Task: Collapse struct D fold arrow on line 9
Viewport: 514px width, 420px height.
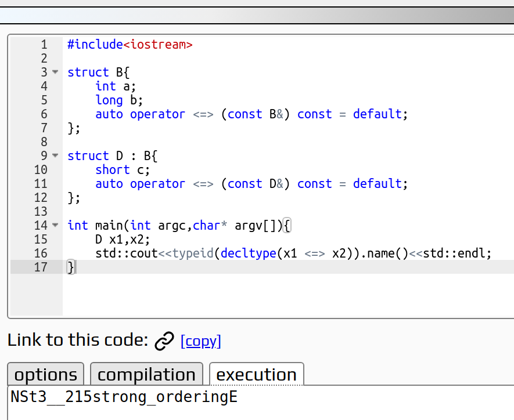Action: click(x=55, y=155)
